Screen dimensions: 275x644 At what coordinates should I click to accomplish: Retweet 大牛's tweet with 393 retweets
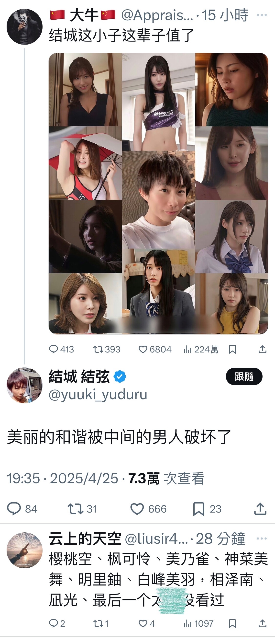(x=107, y=349)
